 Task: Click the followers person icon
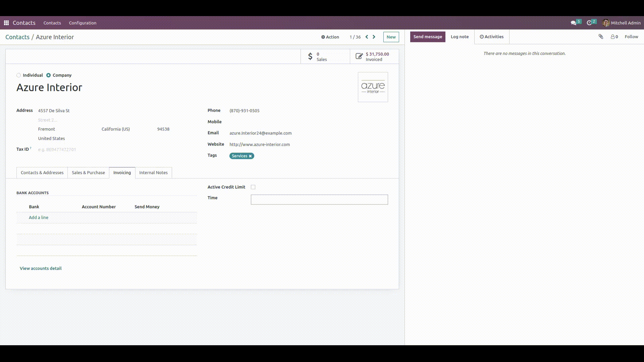[x=613, y=37]
